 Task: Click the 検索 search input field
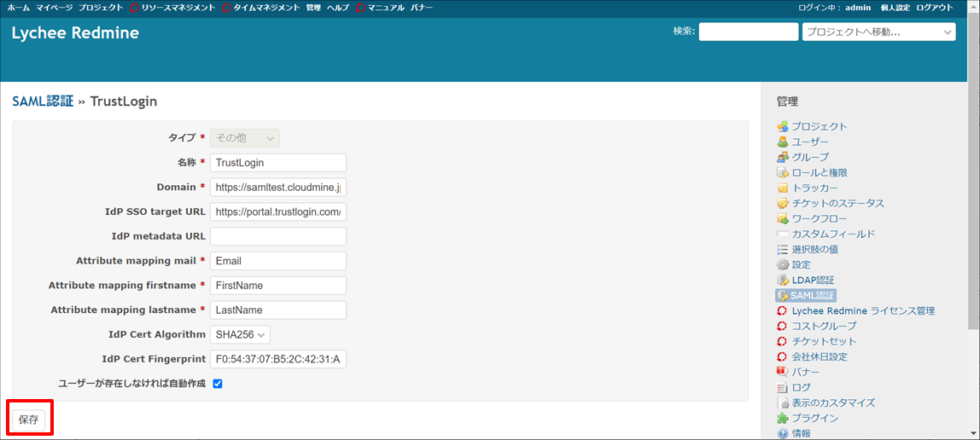tap(749, 32)
